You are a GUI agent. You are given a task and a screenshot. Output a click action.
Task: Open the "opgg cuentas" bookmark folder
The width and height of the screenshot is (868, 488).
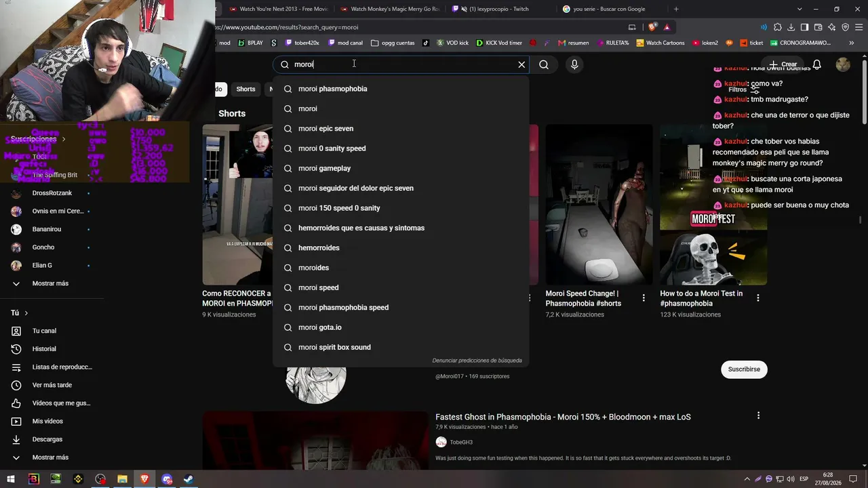[393, 43]
